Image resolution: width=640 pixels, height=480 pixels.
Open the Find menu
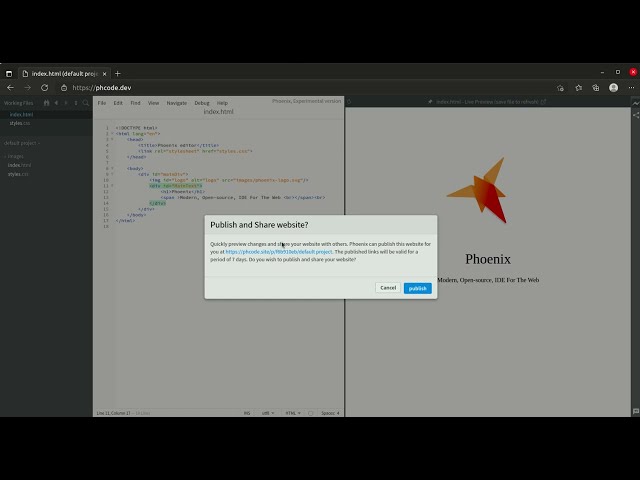[135, 103]
